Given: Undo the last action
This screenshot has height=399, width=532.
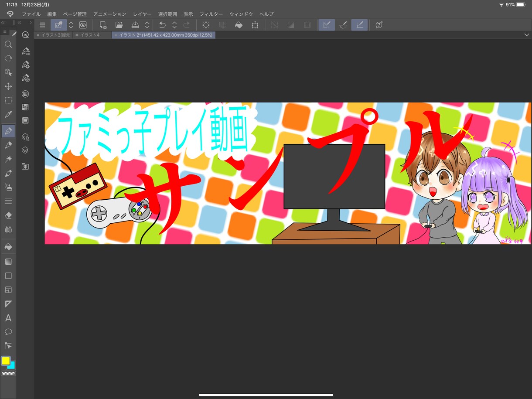Looking at the screenshot, I should (162, 25).
